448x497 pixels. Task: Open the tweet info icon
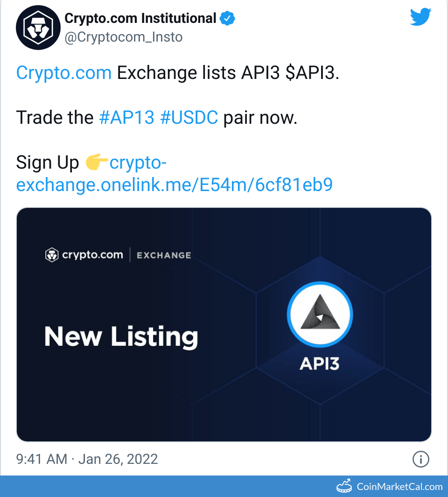pyautogui.click(x=421, y=459)
